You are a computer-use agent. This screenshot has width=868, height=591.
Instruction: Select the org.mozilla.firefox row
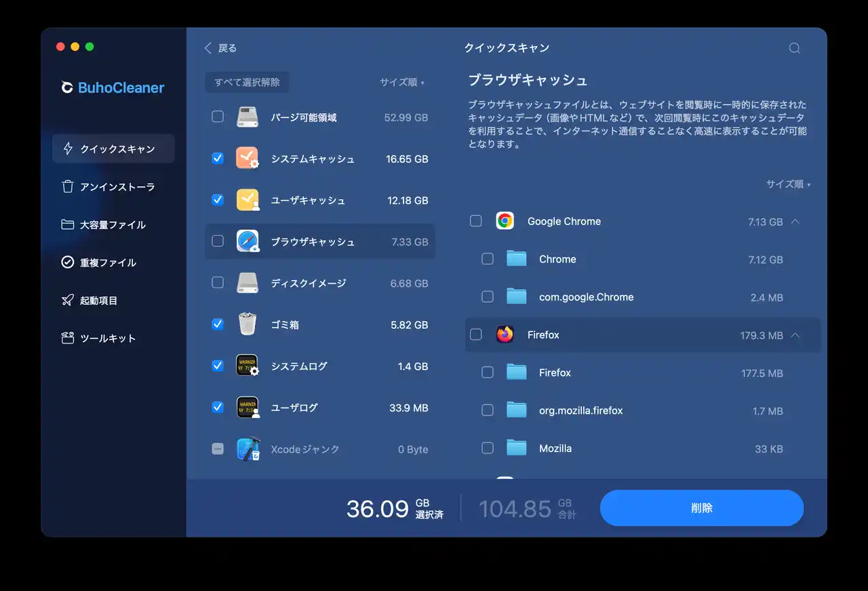[x=580, y=411]
